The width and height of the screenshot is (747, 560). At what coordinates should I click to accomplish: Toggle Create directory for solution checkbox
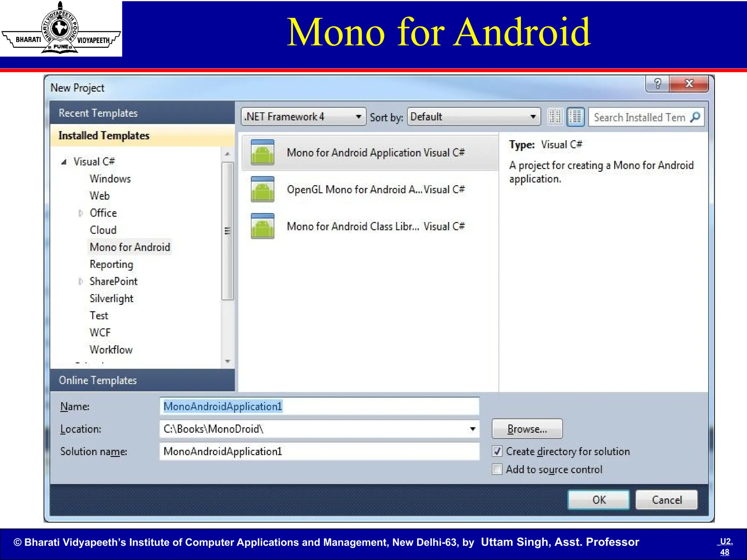497,451
